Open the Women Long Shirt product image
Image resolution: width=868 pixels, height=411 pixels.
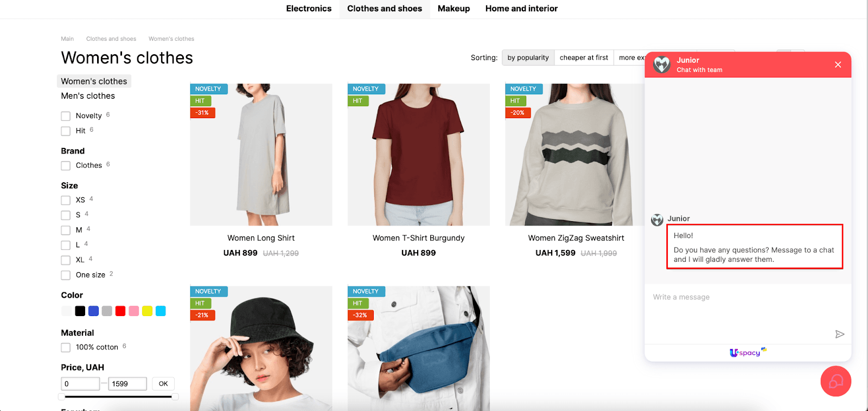click(261, 155)
